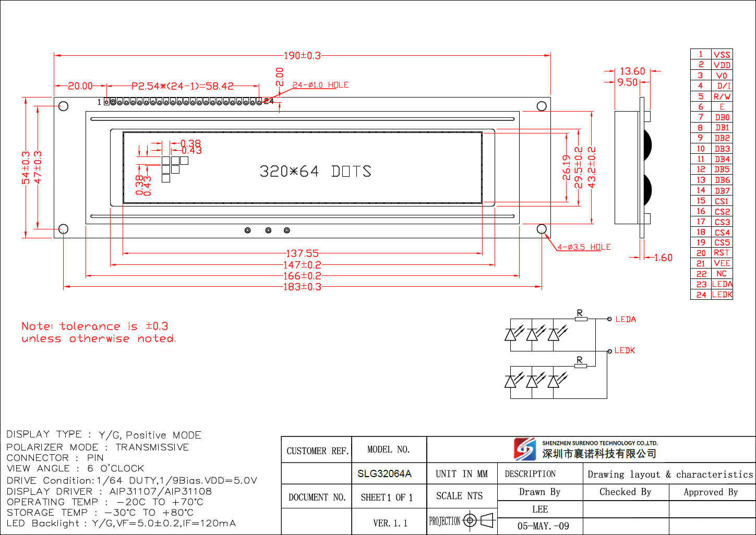Click the red tolerance note text
This screenshot has height=535, width=756.
(98, 333)
